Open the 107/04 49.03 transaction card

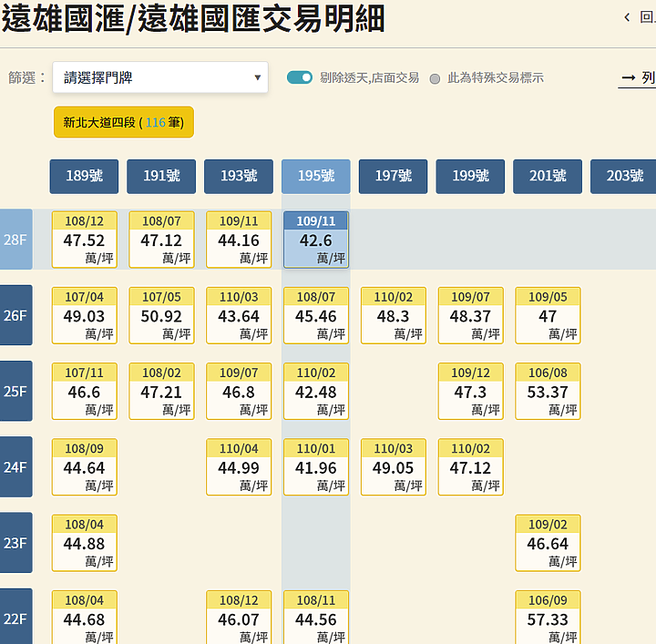click(85, 315)
